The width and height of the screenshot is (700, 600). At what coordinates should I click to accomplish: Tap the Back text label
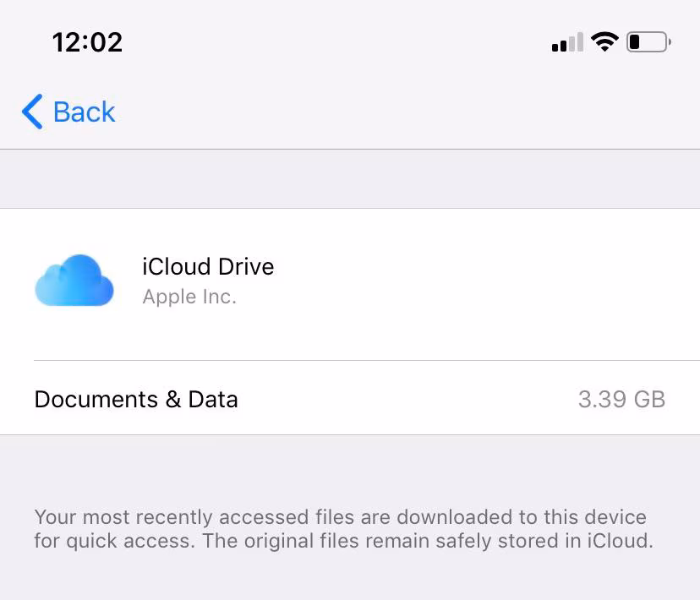84,112
